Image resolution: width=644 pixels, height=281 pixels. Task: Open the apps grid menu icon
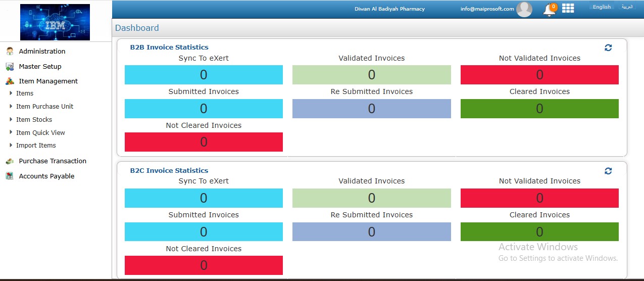(568, 9)
